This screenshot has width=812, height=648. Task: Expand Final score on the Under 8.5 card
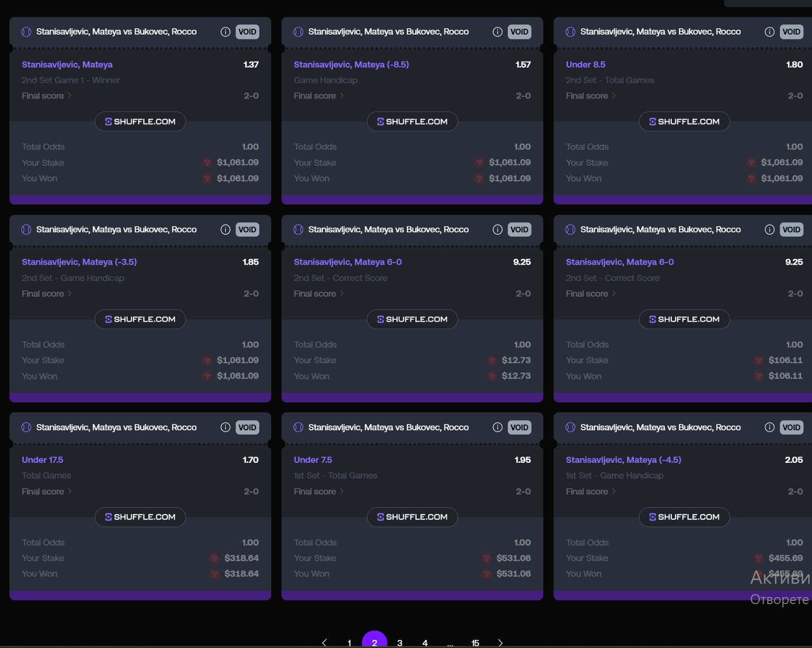[x=591, y=96]
